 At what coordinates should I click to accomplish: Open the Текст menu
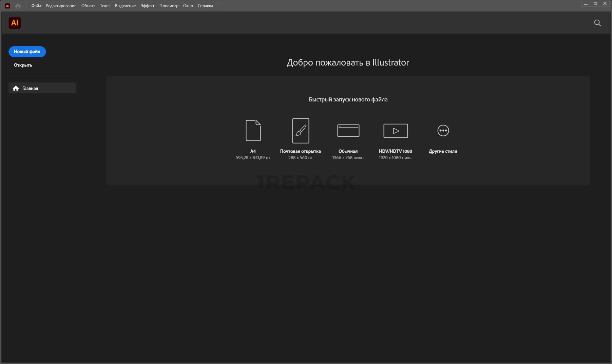[105, 6]
